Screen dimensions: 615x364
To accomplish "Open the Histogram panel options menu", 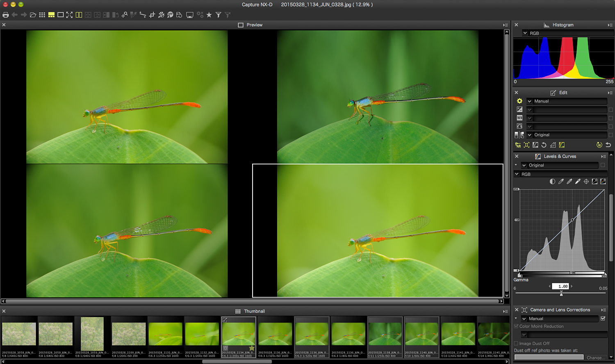I will click(x=610, y=25).
